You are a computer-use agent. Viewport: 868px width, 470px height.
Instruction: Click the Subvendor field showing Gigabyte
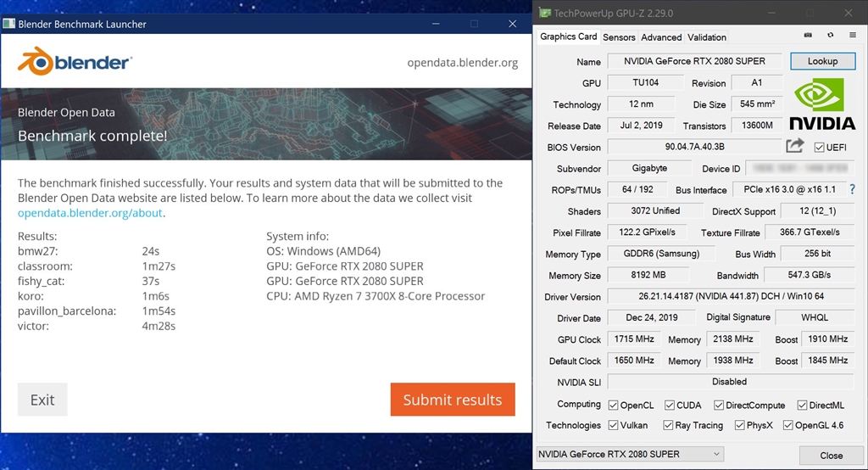tap(649, 168)
